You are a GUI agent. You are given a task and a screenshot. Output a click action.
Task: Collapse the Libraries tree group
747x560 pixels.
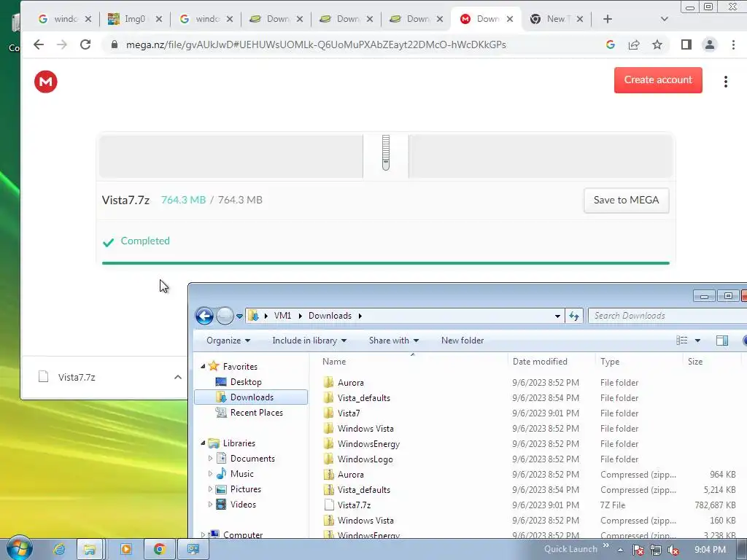203,443
